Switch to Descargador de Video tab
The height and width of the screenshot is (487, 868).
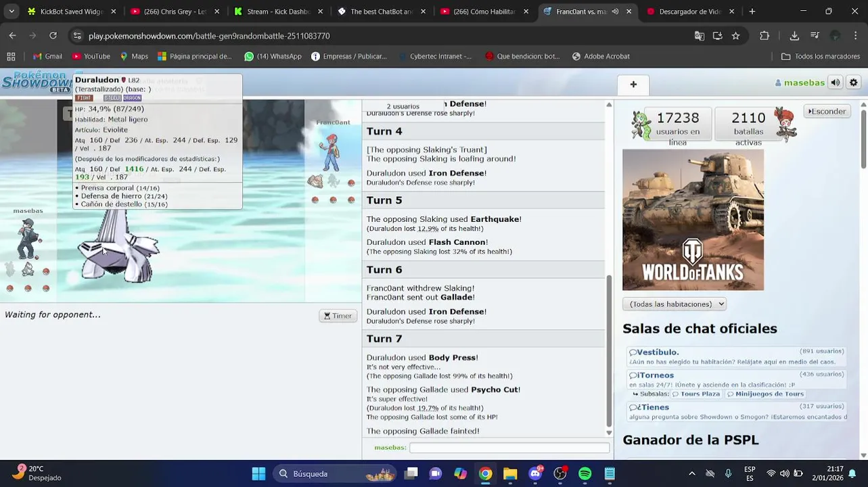(x=690, y=11)
